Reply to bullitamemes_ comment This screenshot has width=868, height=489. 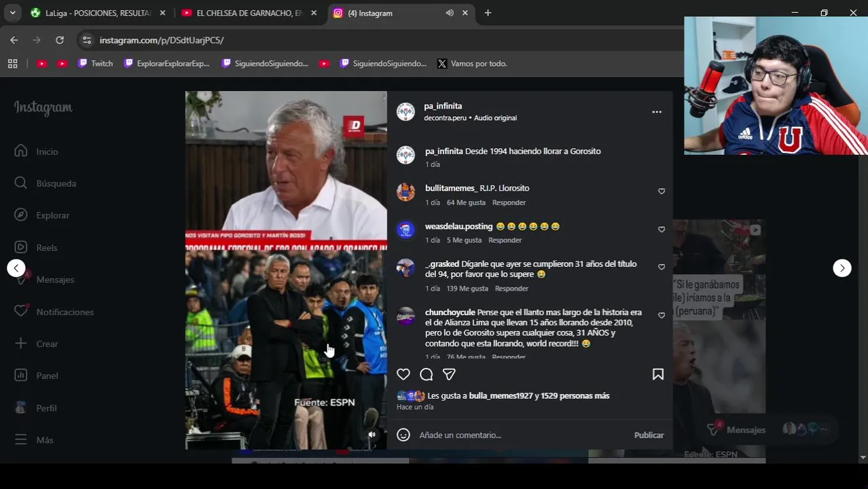[x=509, y=202]
